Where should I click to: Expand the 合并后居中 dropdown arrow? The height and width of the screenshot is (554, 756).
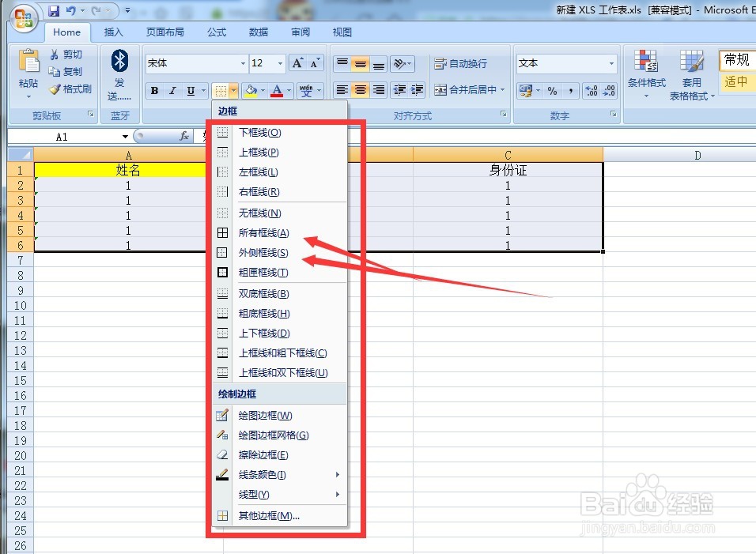tap(502, 89)
